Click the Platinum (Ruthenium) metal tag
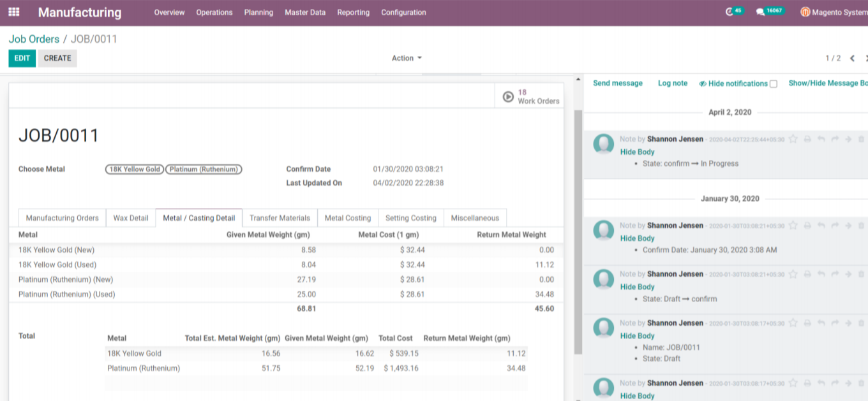 click(204, 169)
